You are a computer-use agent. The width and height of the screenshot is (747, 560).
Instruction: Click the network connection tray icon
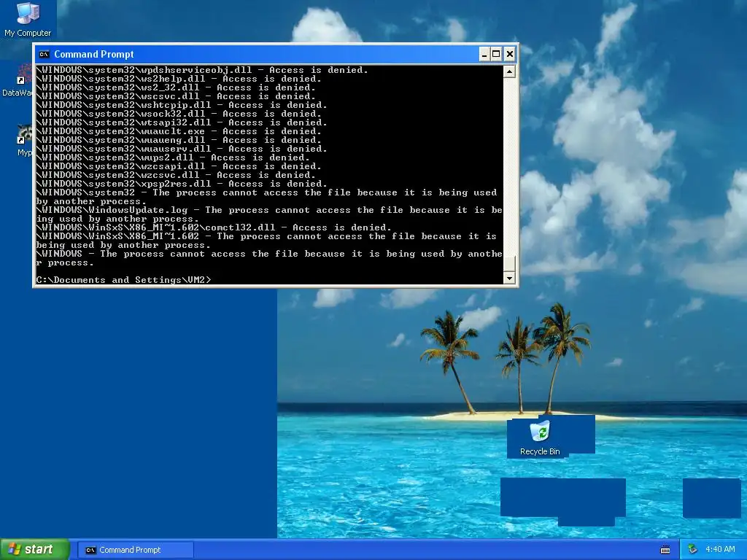[x=692, y=550]
